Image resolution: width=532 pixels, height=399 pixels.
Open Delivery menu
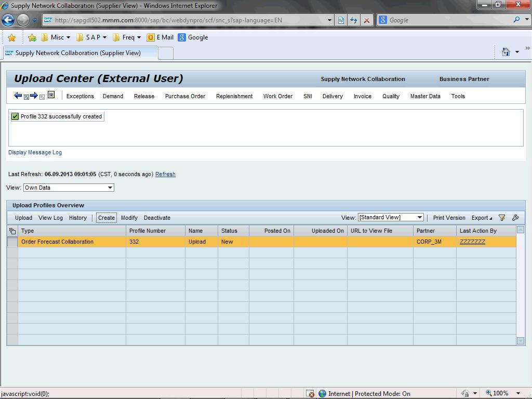(x=332, y=96)
